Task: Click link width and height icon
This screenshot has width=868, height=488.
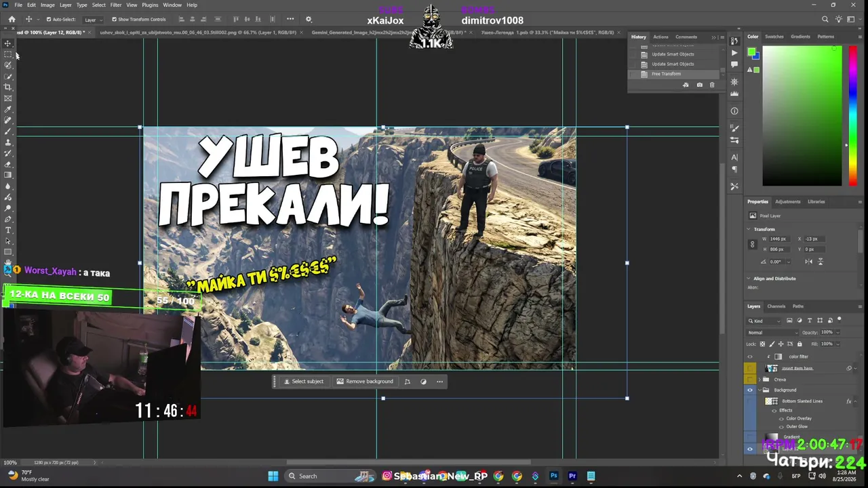Action: [x=752, y=244]
